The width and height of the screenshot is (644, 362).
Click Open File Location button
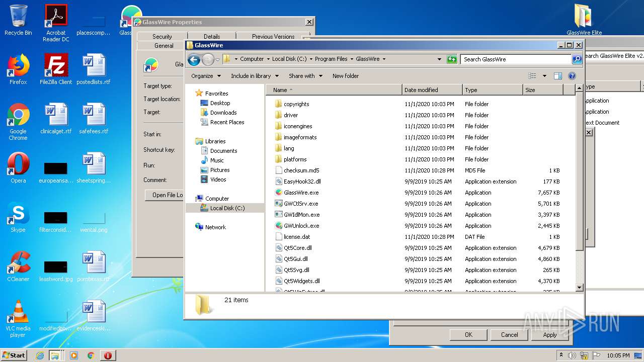[x=165, y=195]
